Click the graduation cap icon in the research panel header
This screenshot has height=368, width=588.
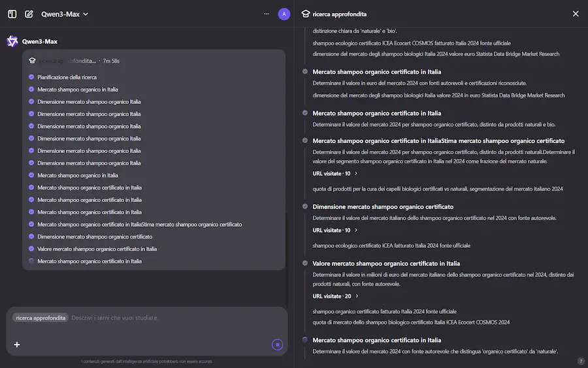point(305,14)
